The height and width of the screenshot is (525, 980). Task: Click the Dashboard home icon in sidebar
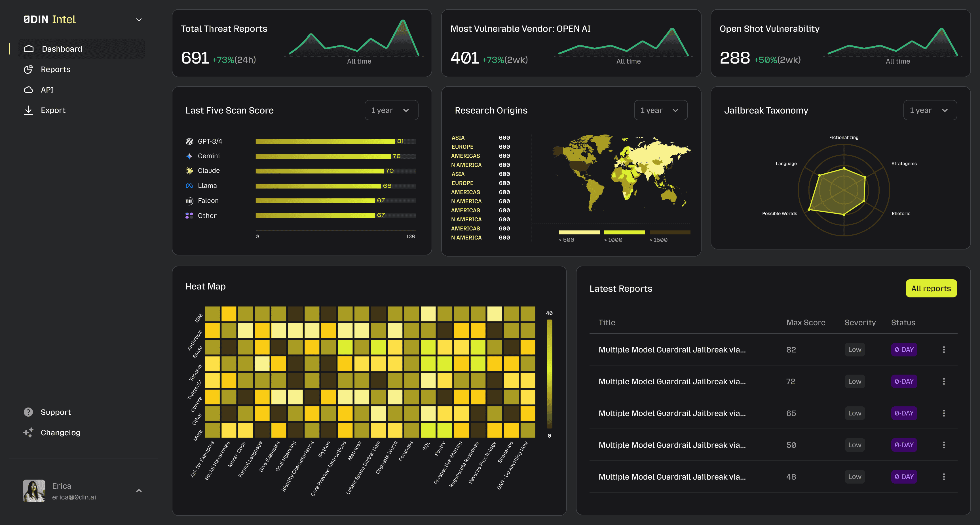click(29, 49)
